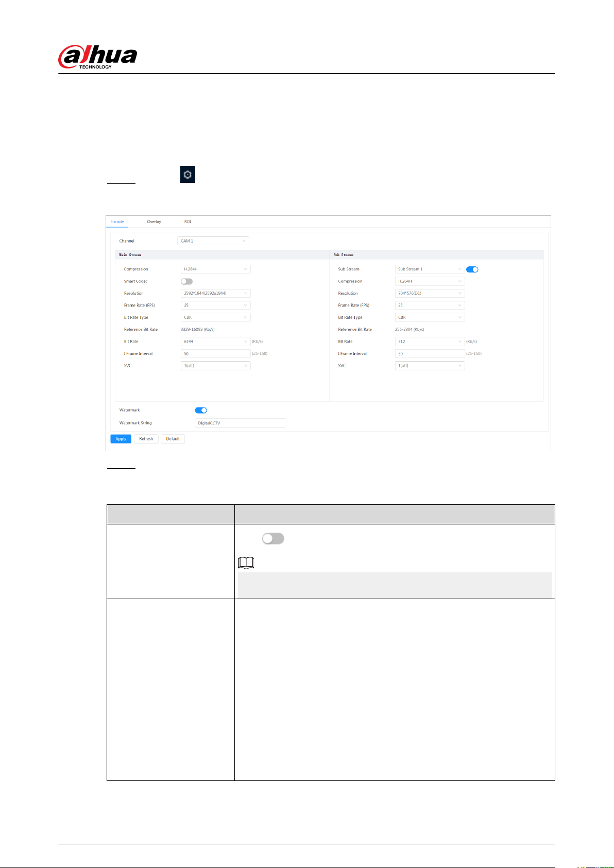Viewport: 614px width, 868px height.
Task: Click the reference value 256-2304 (Kb/s)
Action: (x=410, y=329)
